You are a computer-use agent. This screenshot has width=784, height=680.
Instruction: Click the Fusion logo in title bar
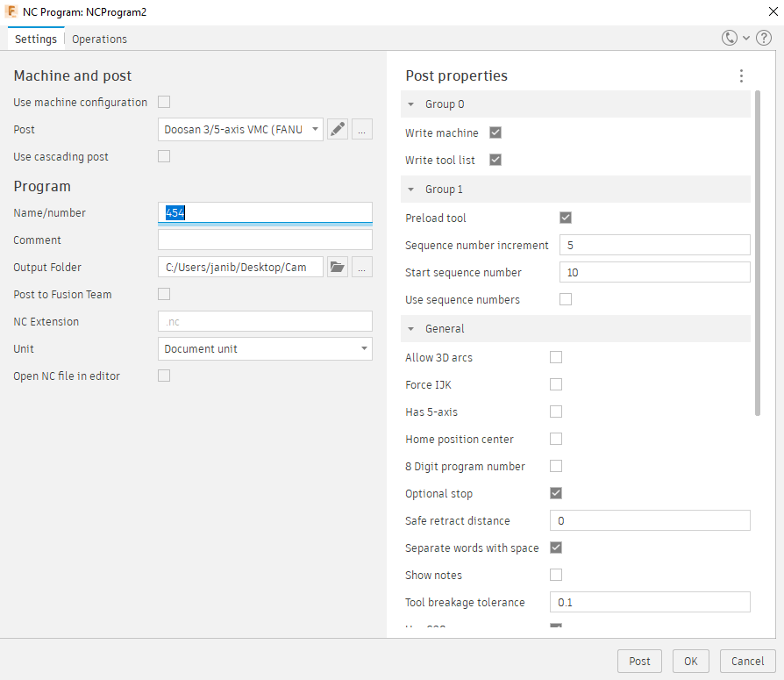(12, 11)
